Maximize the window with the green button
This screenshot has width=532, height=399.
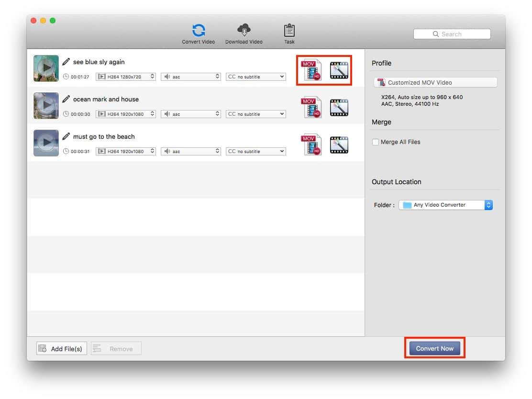53,21
